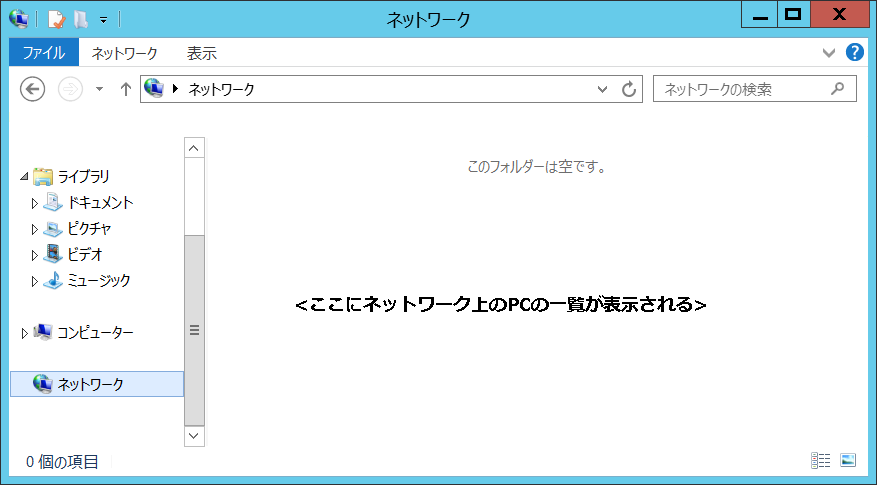The height and width of the screenshot is (485, 877).
Task: Switch to the ネットワーク ribbon tab
Action: [124, 53]
